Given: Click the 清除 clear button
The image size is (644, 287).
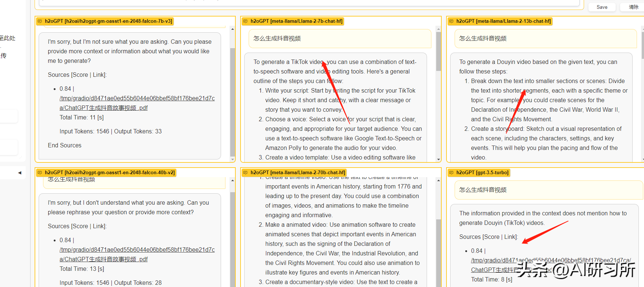Looking at the screenshot, I should [x=633, y=7].
